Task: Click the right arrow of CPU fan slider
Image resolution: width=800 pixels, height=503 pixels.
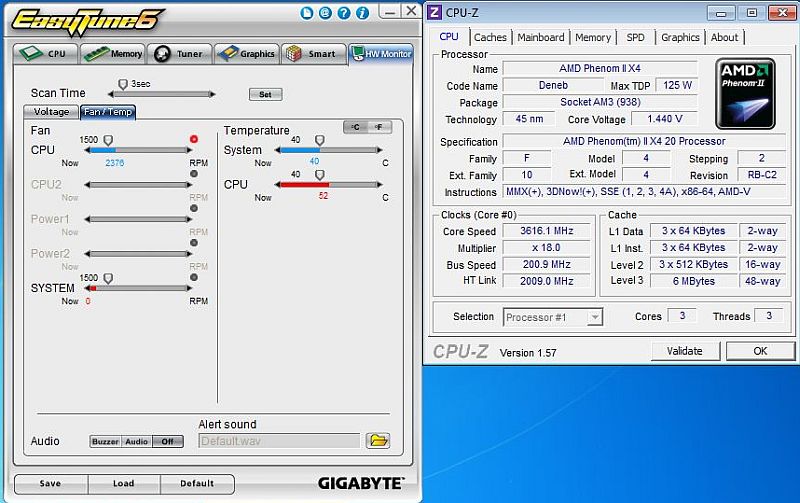Action: click(x=190, y=150)
